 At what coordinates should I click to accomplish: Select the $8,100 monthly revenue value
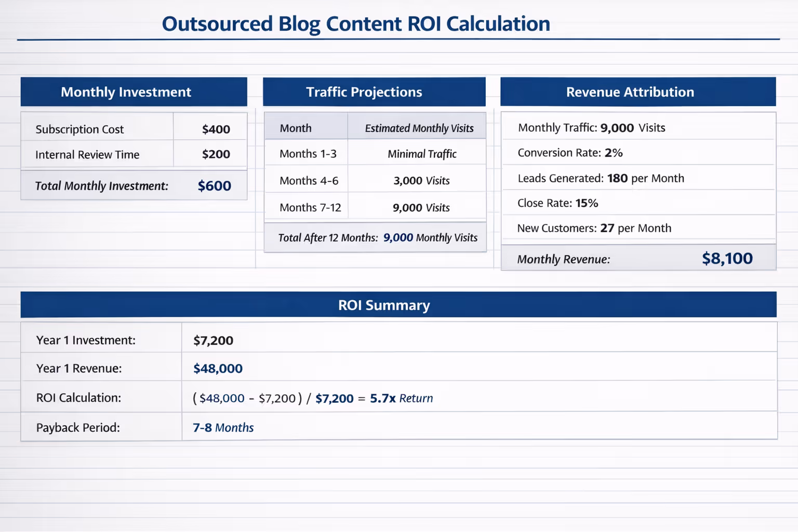(x=727, y=258)
